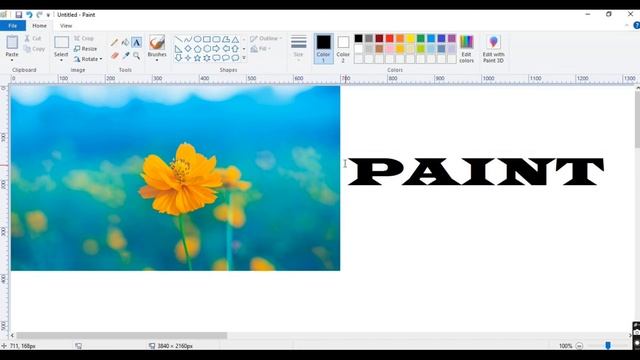
Task: Select the Color picker eyedropper tool
Action: pyautogui.click(x=125, y=56)
